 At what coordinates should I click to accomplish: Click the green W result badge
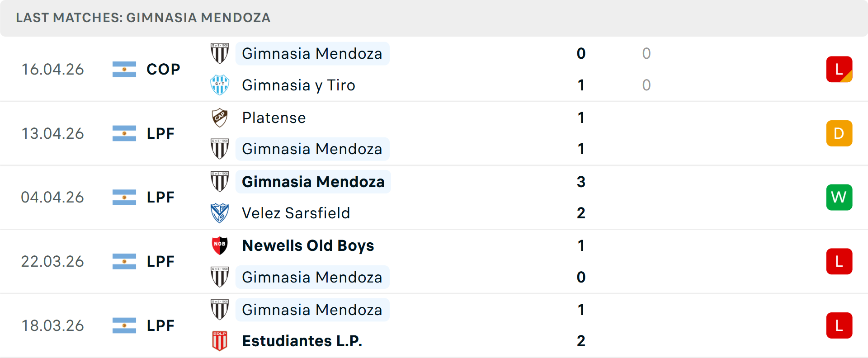click(x=839, y=197)
